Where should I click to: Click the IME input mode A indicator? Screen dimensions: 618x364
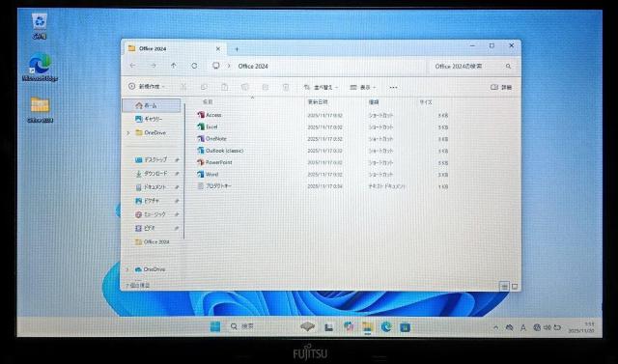523,327
